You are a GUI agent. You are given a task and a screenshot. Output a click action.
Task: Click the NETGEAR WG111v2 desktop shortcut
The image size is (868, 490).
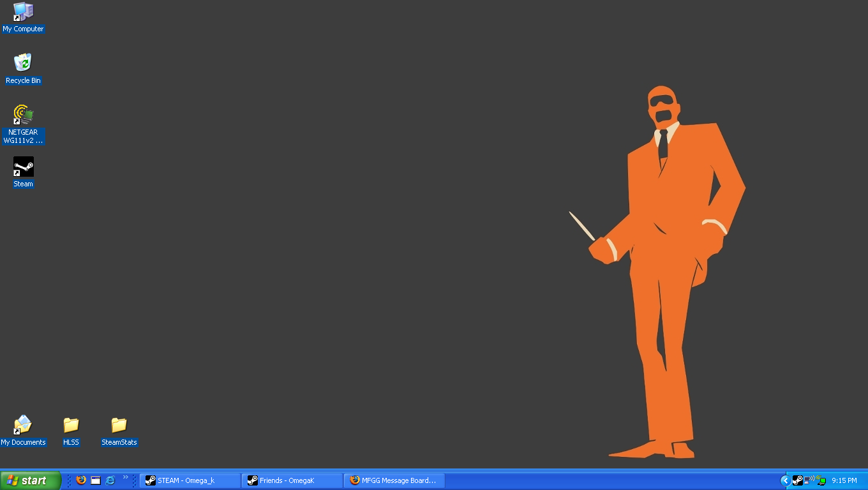(x=24, y=115)
